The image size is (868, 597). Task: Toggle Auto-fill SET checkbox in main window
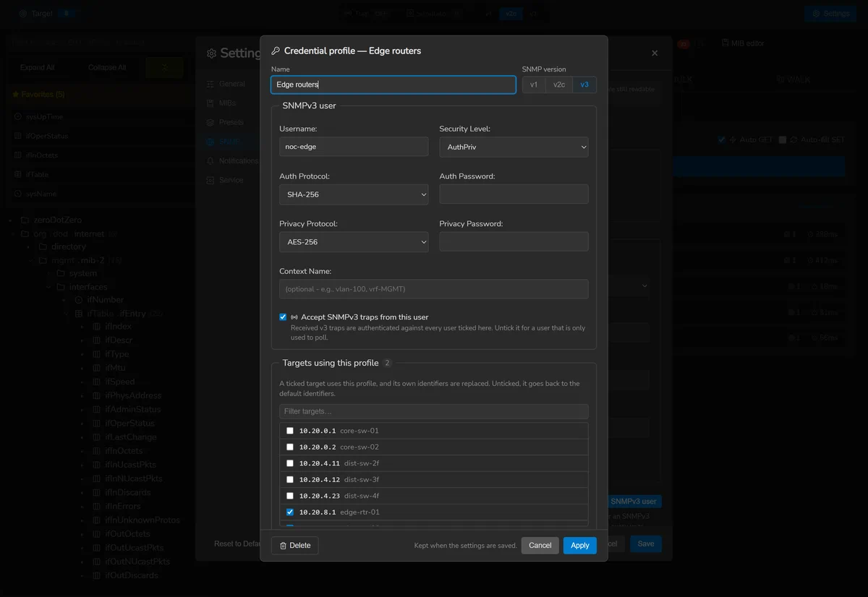[783, 139]
